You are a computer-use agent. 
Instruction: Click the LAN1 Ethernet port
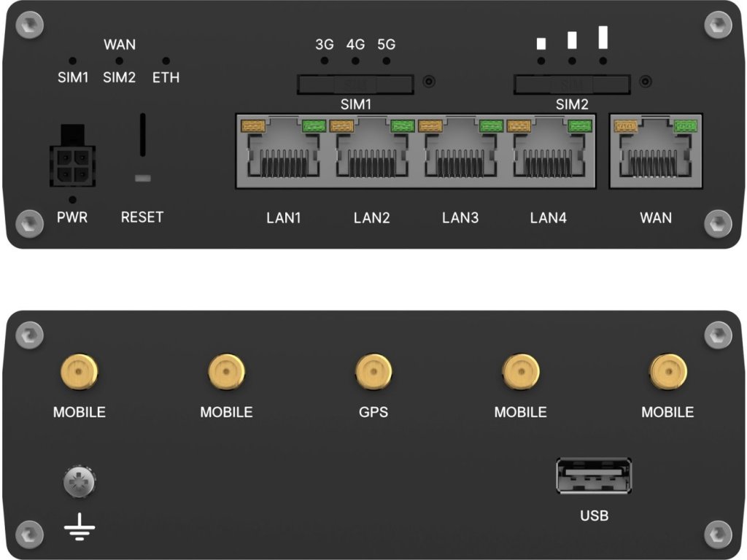[284, 152]
